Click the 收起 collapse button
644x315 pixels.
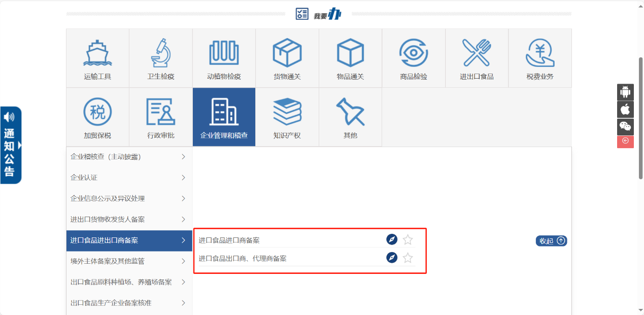(x=551, y=241)
